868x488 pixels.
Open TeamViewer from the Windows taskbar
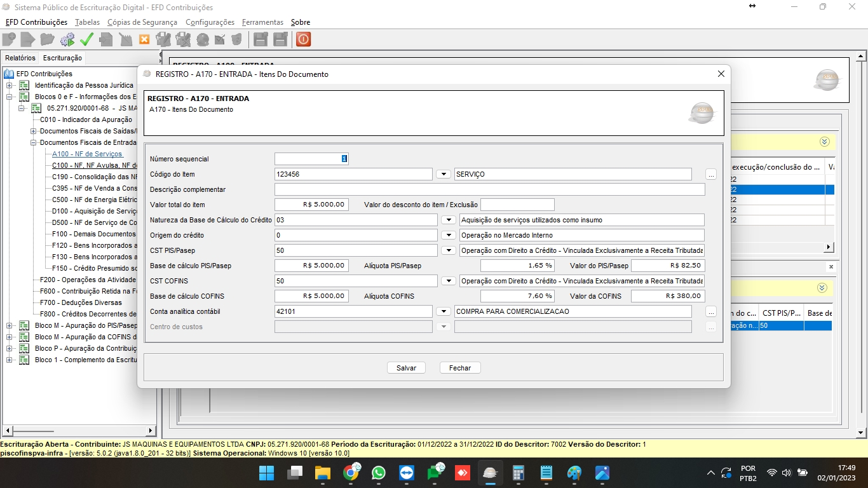(406, 473)
